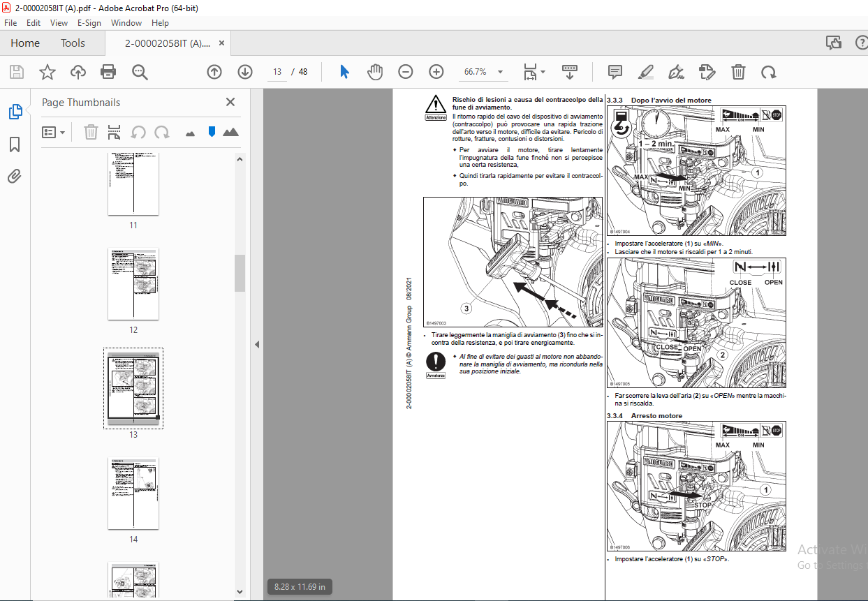Enlarge thumbnail size with the large mountain icon
This screenshot has width=868, height=601.
point(230,132)
